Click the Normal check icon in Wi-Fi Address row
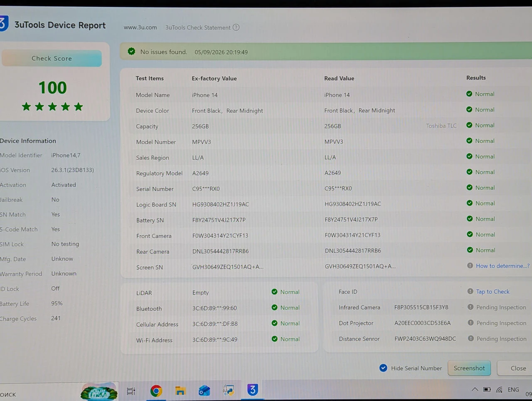 [274, 339]
